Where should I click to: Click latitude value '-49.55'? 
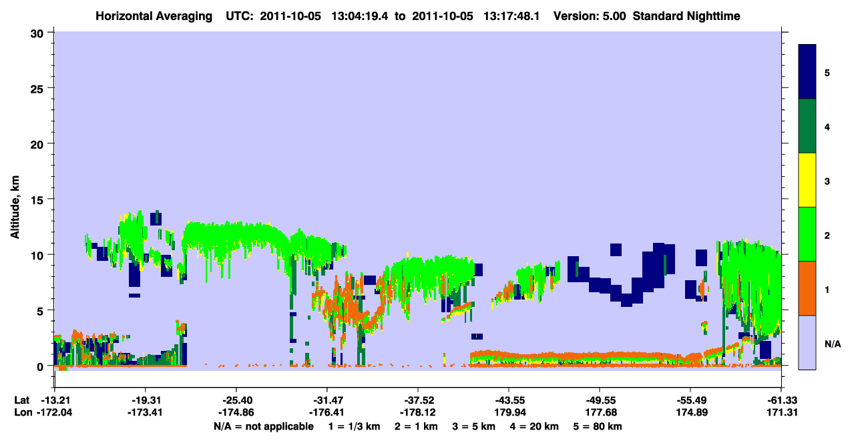pos(600,400)
